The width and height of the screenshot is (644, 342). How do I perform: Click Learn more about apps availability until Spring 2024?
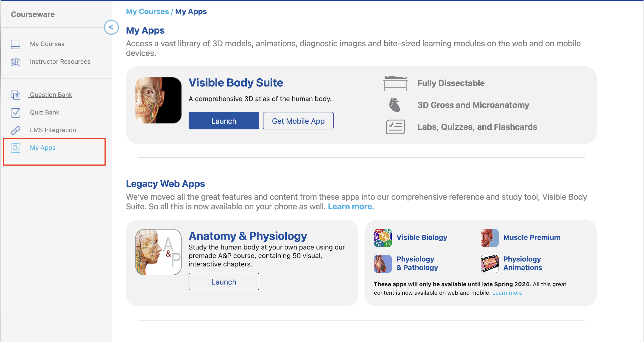(507, 292)
